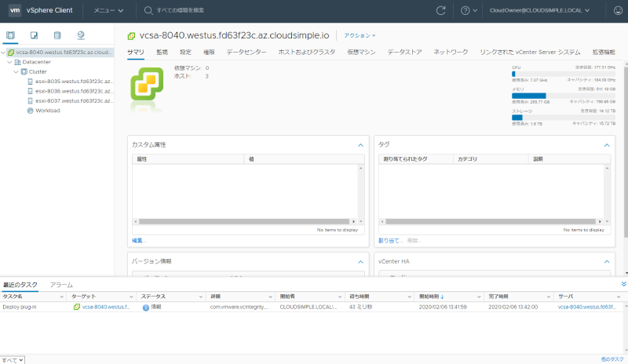Open the データセンター tab
The height and width of the screenshot is (364, 628).
click(246, 52)
